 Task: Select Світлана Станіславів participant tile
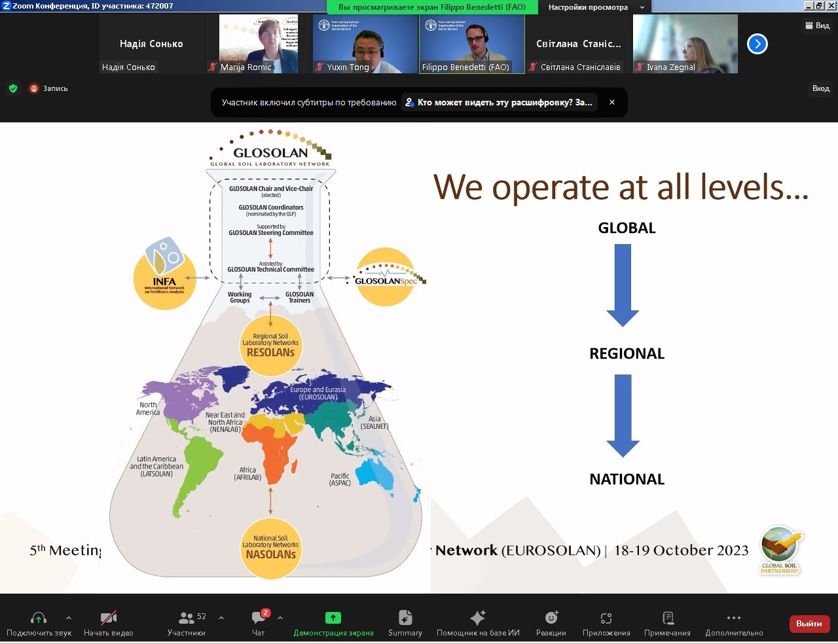pos(579,44)
